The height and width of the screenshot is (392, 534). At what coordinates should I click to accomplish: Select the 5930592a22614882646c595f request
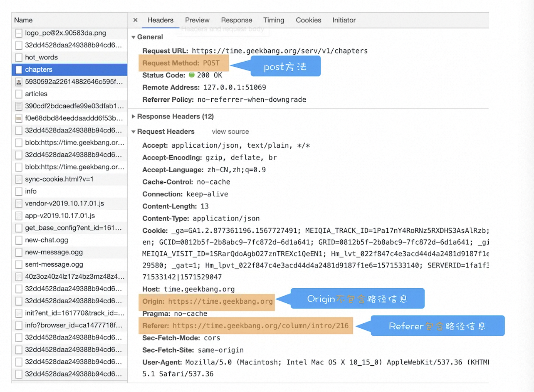click(69, 82)
